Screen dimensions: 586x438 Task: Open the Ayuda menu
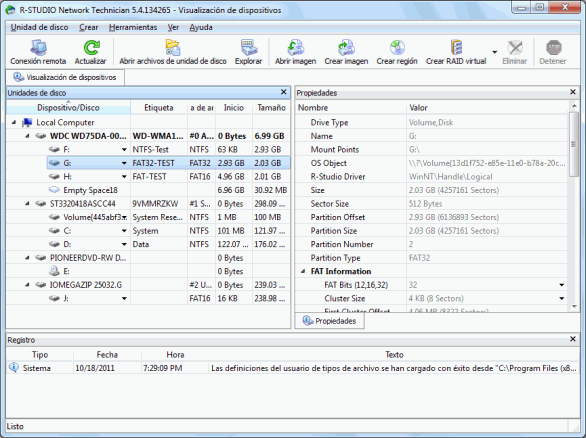click(x=201, y=27)
